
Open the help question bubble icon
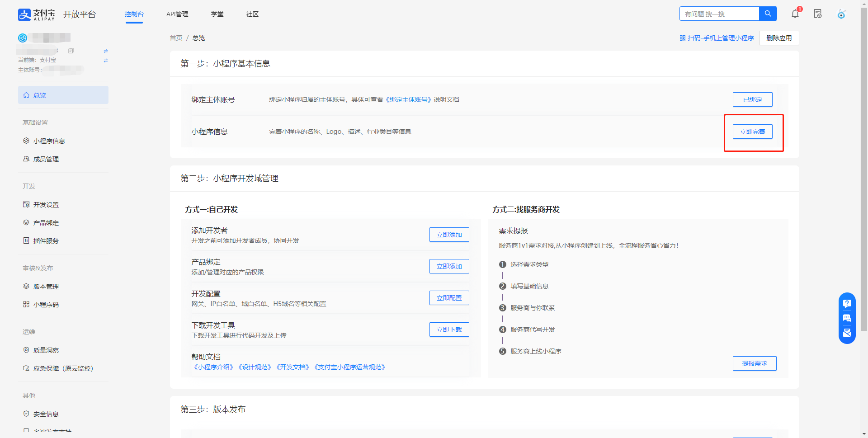point(847,304)
